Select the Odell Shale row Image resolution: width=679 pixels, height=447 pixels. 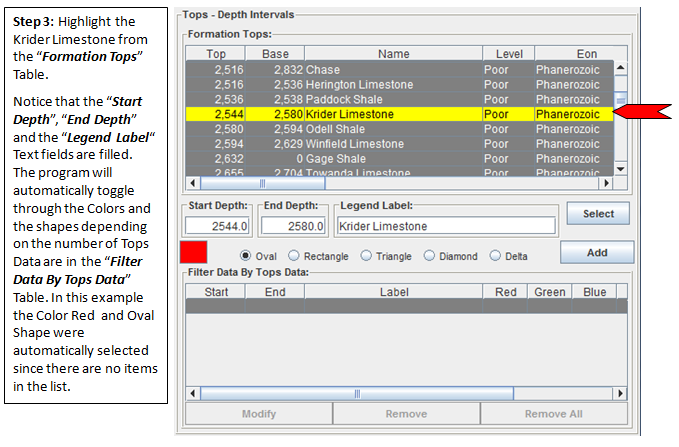coord(400,129)
